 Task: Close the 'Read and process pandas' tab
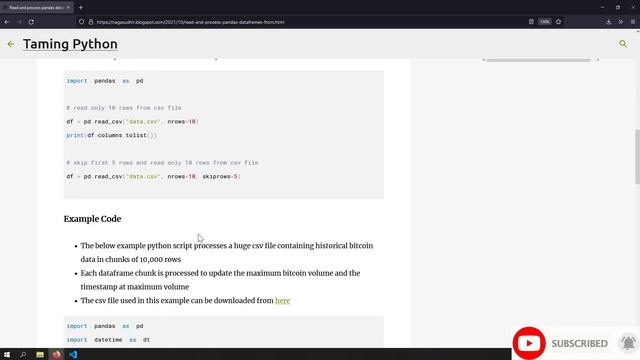(x=68, y=7)
